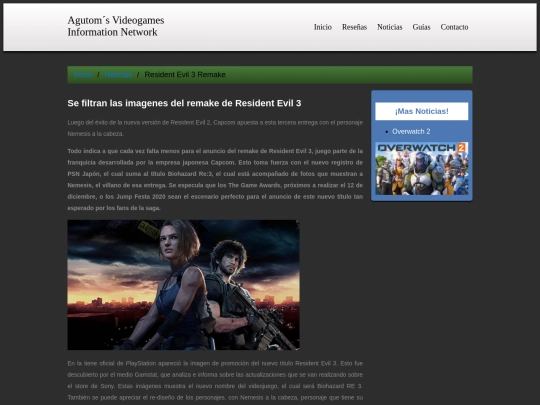
Task: Follow the Noticias breadcrumb link
Action: (x=118, y=75)
